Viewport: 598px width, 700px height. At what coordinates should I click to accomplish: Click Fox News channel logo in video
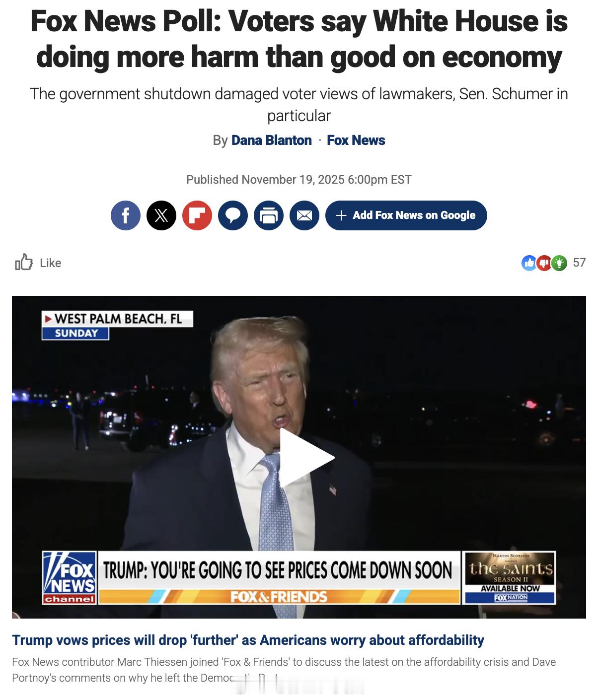[69, 578]
